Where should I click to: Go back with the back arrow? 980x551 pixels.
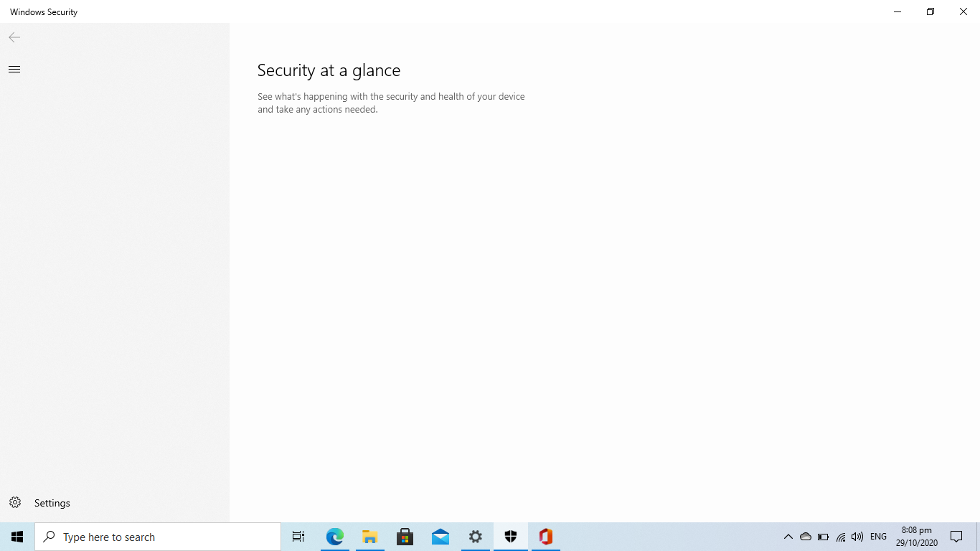[14, 37]
